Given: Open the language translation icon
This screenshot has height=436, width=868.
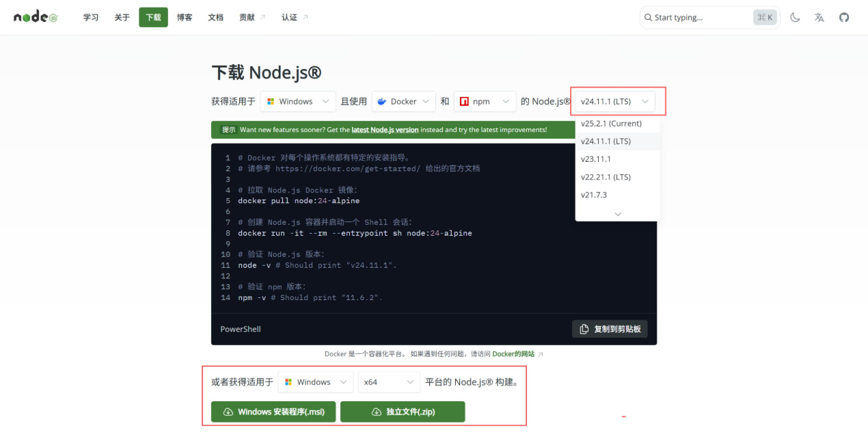Looking at the screenshot, I should (819, 18).
